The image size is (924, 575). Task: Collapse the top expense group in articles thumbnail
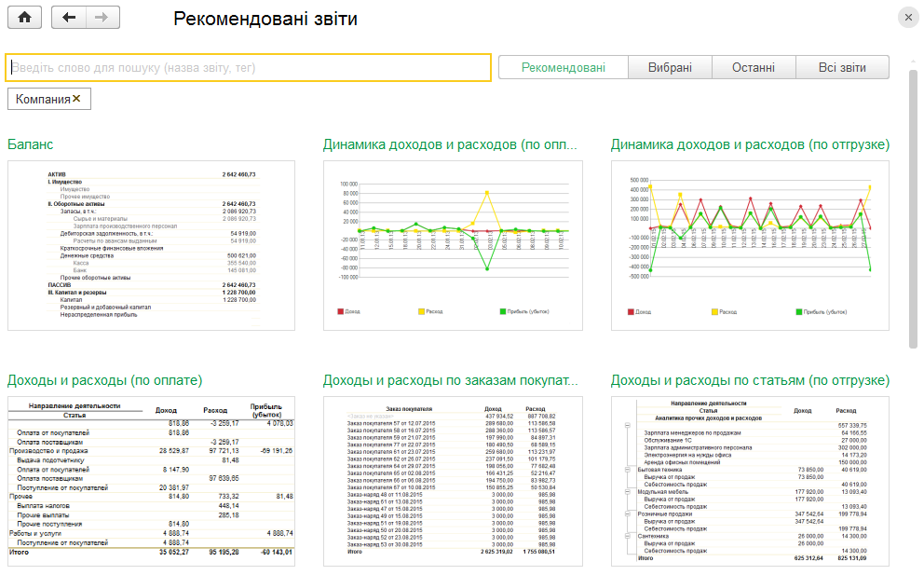(628, 425)
